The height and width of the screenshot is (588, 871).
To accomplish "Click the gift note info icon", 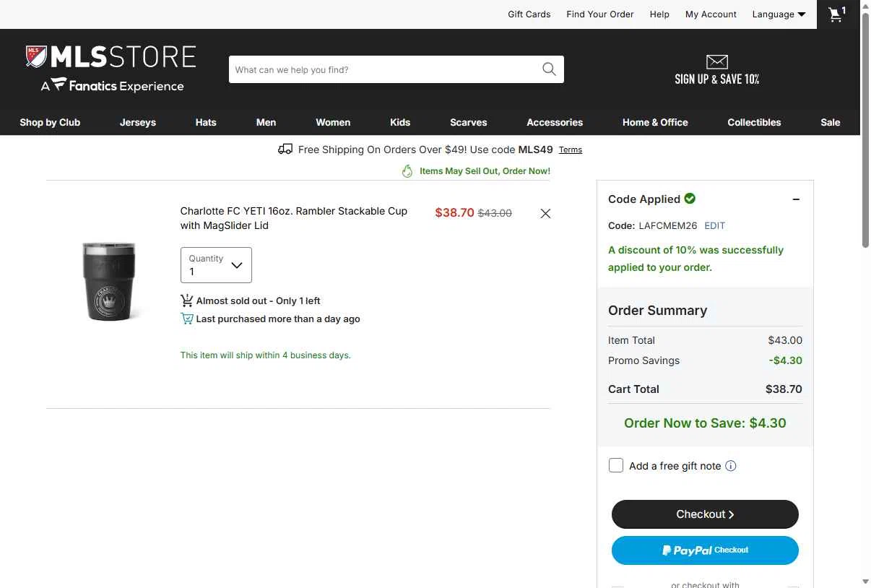I will pyautogui.click(x=731, y=466).
